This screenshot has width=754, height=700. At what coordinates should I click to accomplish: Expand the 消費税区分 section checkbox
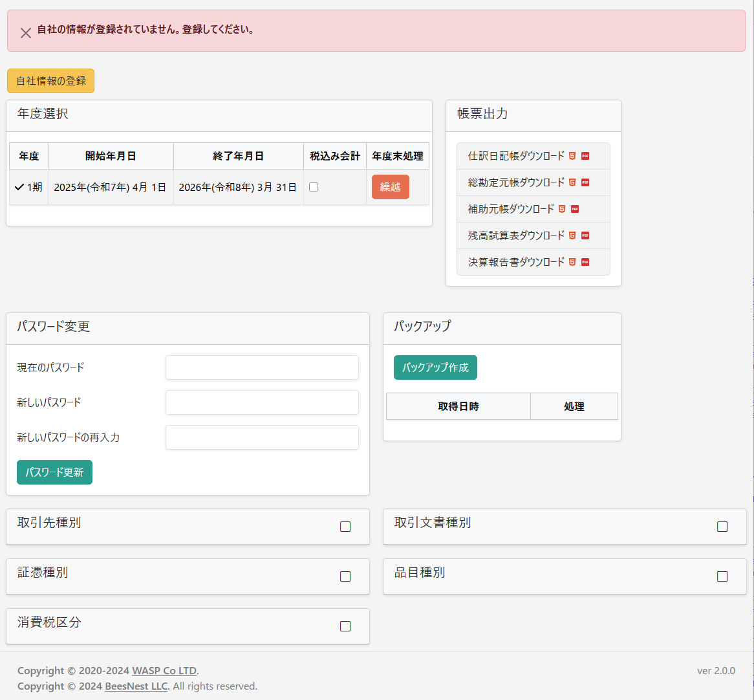click(345, 626)
